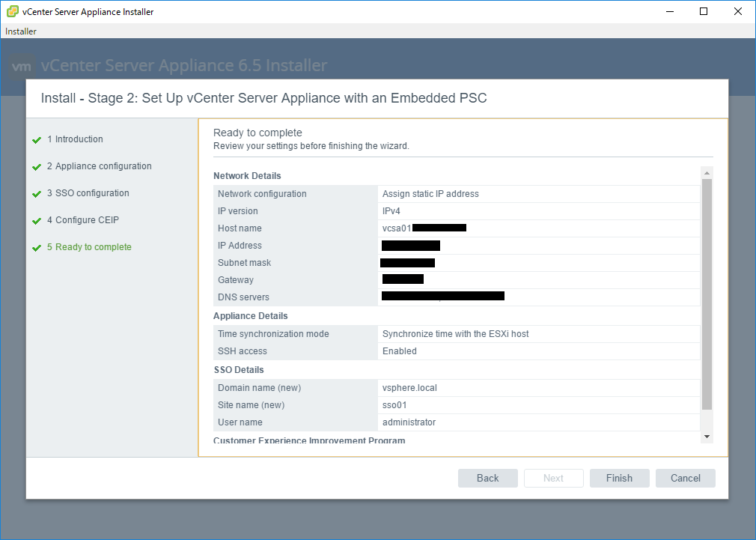Image resolution: width=756 pixels, height=540 pixels.
Task: Click the 'vsphere.local' domain name value
Action: [x=409, y=388]
